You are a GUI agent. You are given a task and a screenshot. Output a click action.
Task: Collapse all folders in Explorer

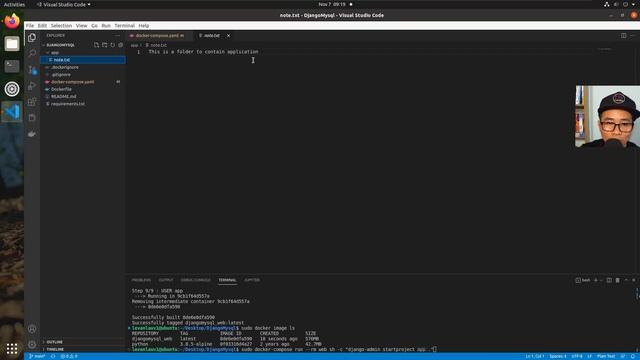(x=120, y=45)
